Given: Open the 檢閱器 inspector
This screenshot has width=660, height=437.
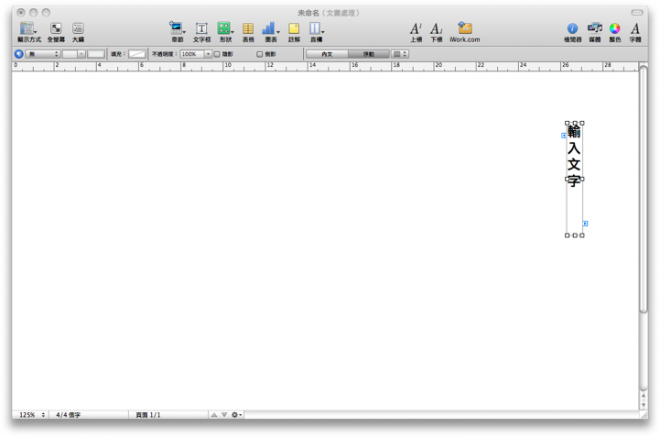Looking at the screenshot, I should coord(572,29).
